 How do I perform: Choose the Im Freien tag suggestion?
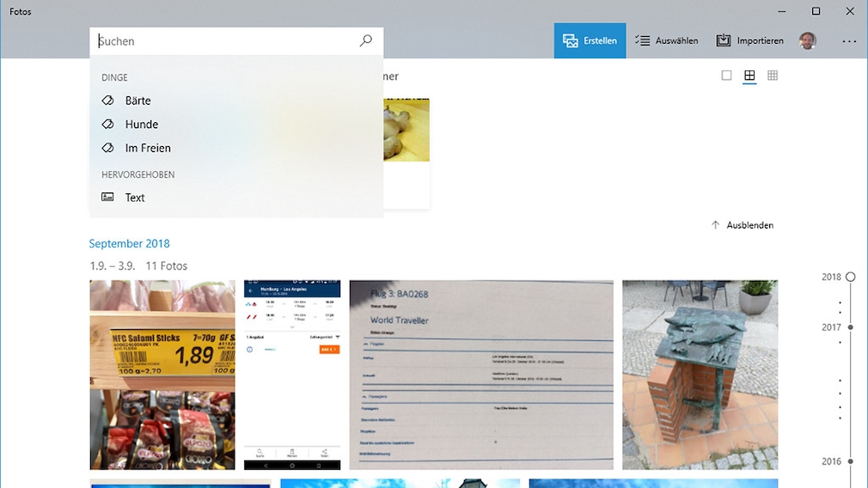click(x=147, y=148)
